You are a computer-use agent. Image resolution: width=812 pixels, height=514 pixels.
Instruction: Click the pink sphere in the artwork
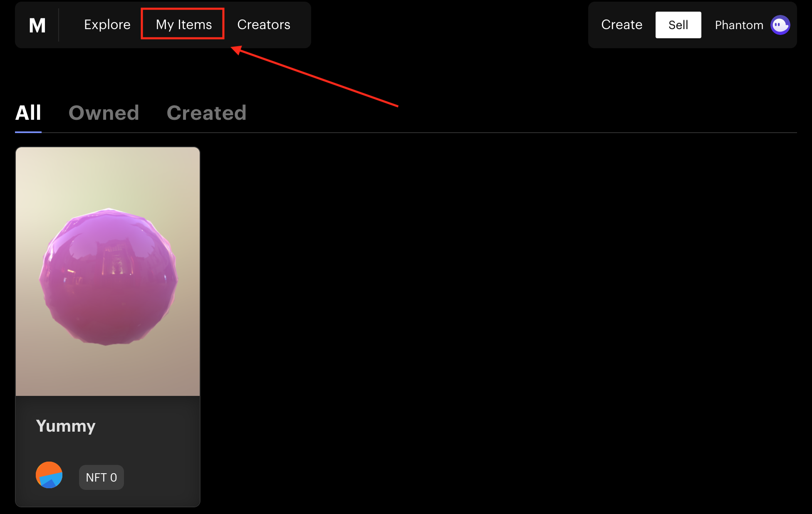click(109, 277)
